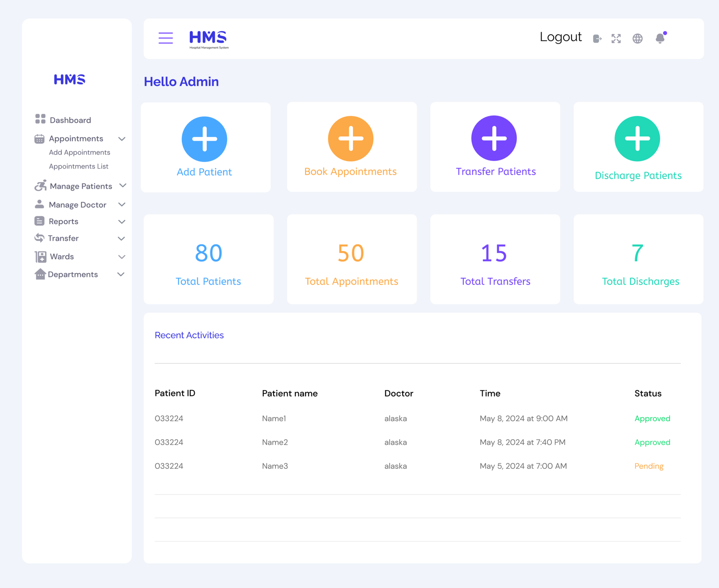
Task: Click the green Discharge Patients plus icon
Action: click(x=637, y=138)
